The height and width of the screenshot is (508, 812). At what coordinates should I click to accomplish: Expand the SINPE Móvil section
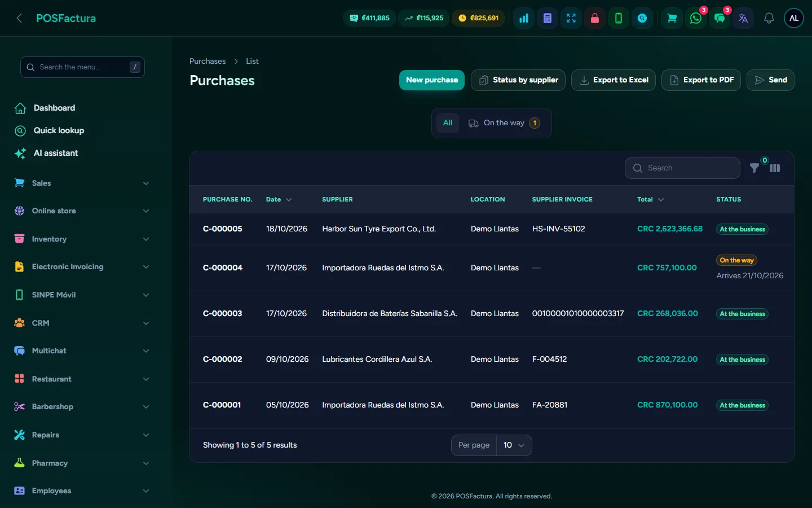coord(82,295)
